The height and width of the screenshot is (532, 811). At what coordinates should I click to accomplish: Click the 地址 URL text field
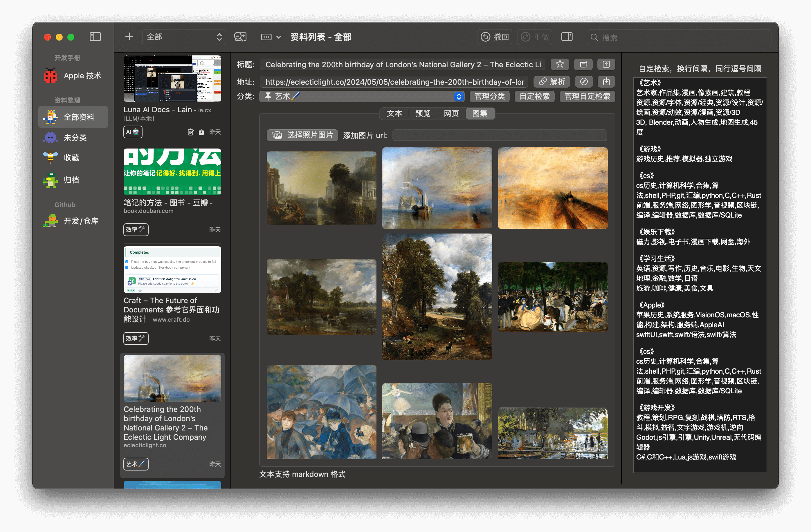[394, 82]
